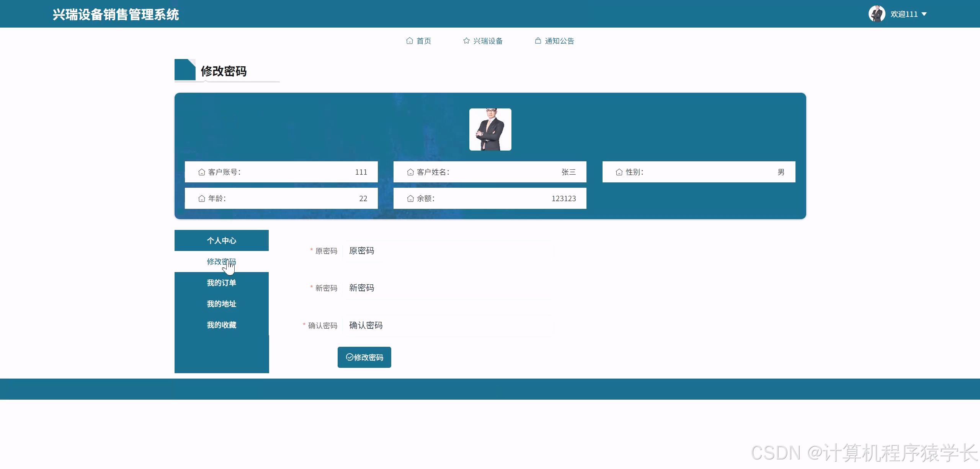Viewport: 980px width, 469px height.
Task: Click the star icon beside 兴瑞设备
Action: click(x=466, y=41)
